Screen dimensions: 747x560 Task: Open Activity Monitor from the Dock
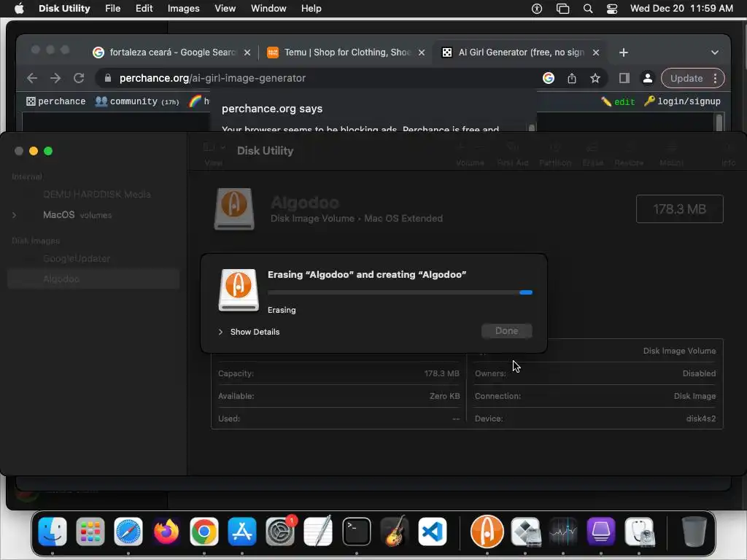564,532
